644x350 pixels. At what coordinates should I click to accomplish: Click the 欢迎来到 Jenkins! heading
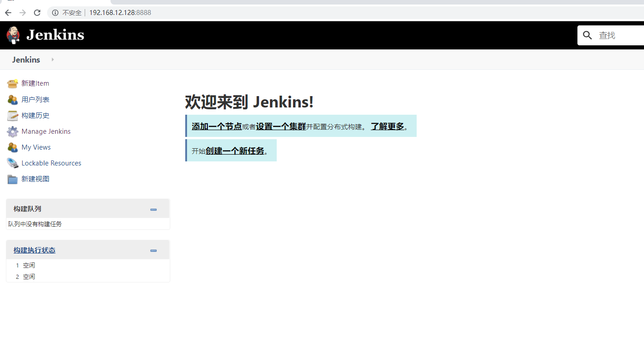tap(249, 102)
